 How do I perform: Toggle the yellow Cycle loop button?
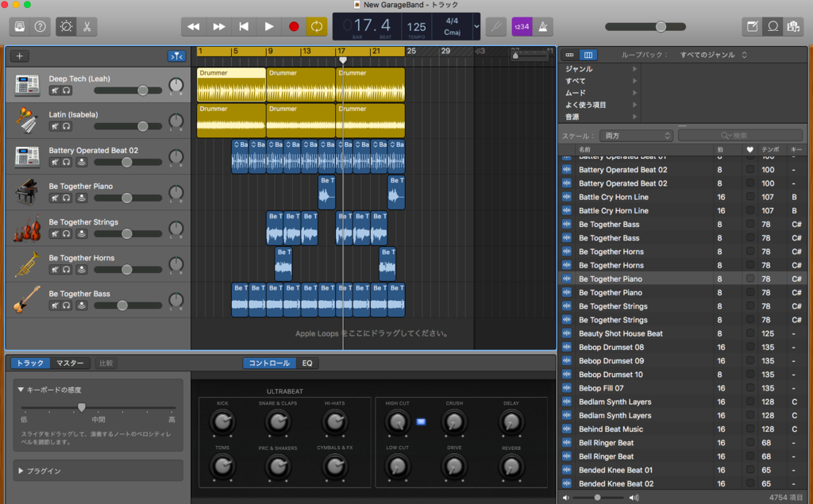tap(317, 26)
